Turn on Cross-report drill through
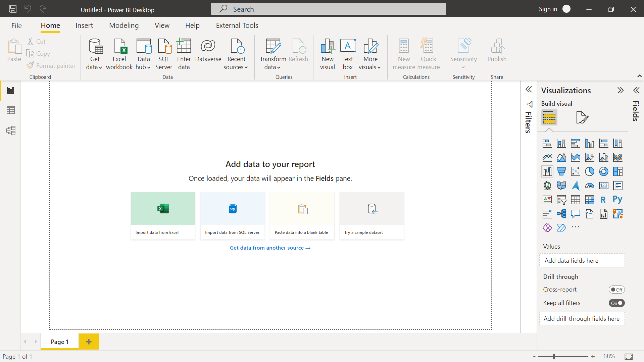This screenshot has height=362, width=644. [x=617, y=289]
